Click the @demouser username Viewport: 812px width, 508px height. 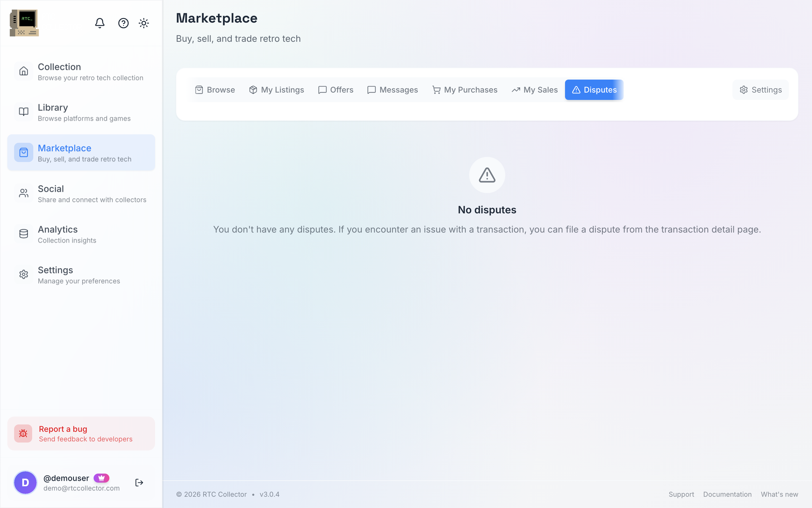(66, 478)
